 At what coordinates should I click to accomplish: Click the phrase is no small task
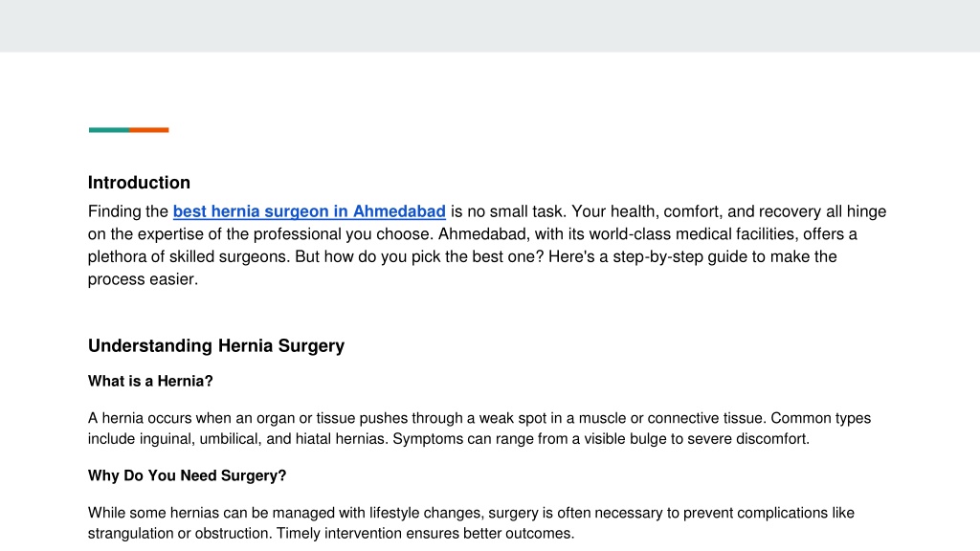[x=509, y=211]
